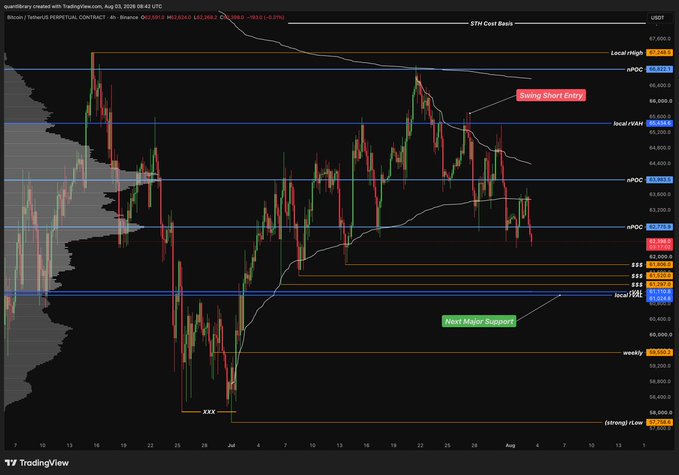Click the 66,000.0 price axis label

coord(660,101)
